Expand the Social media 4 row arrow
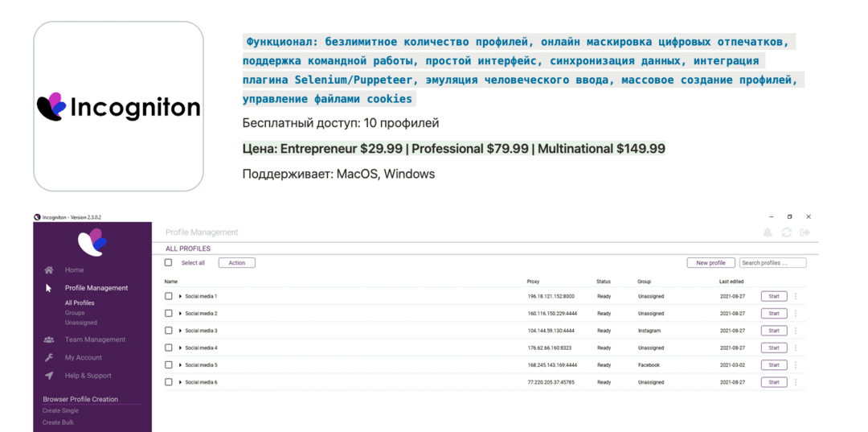This screenshot has height=432, width=868. coord(181,348)
